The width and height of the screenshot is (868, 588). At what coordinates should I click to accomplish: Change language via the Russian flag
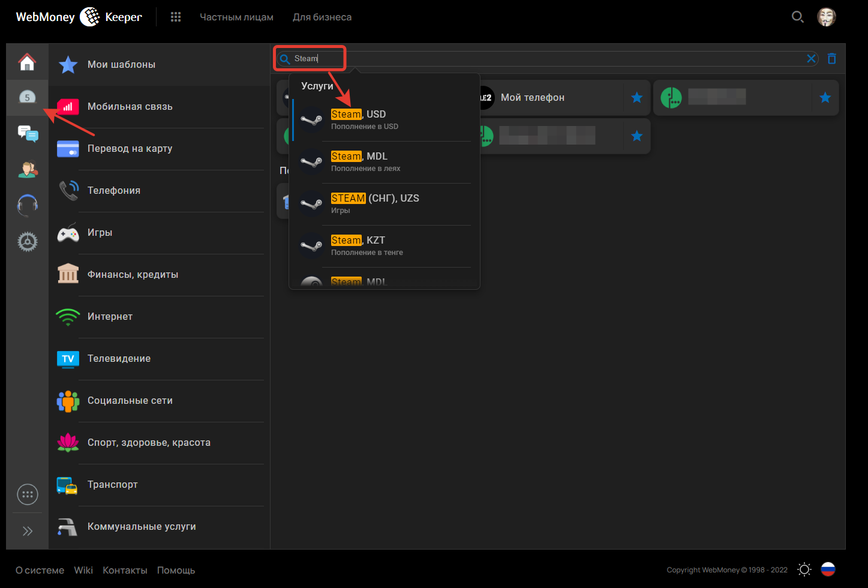(828, 569)
